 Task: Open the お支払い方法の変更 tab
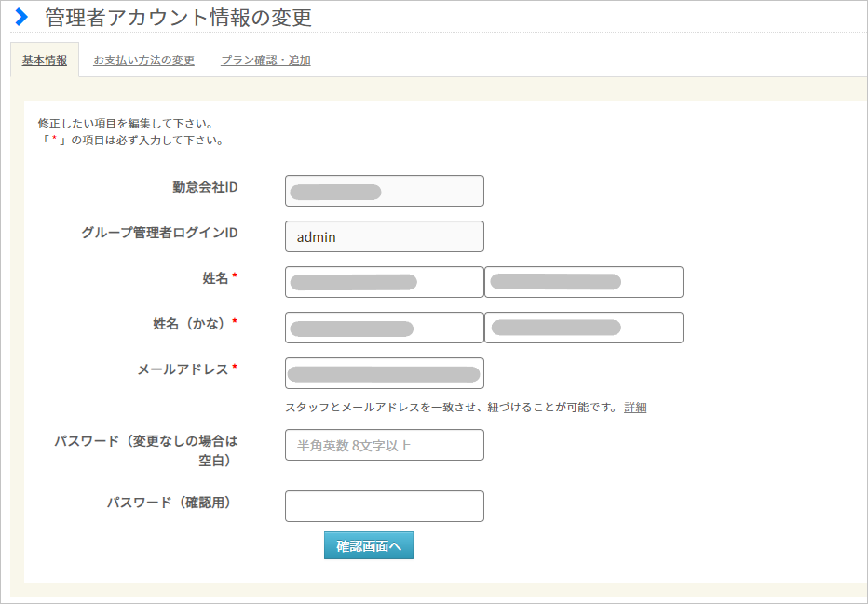[x=143, y=60]
